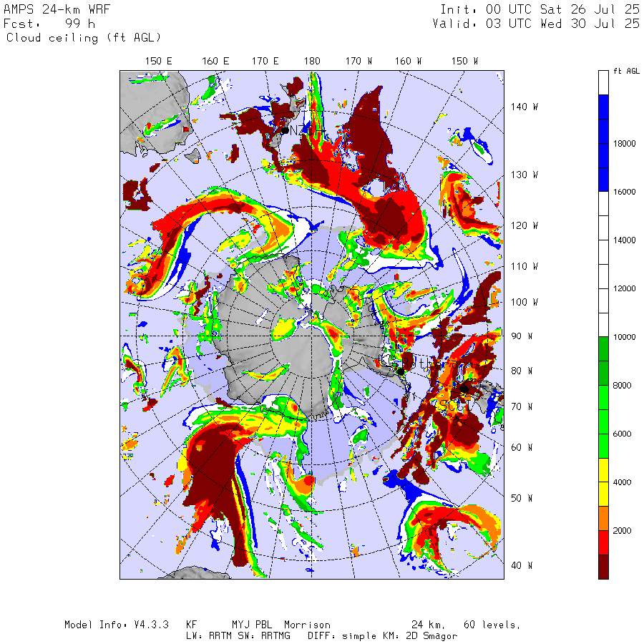Click the 2000 colorbar tick label

[622, 531]
